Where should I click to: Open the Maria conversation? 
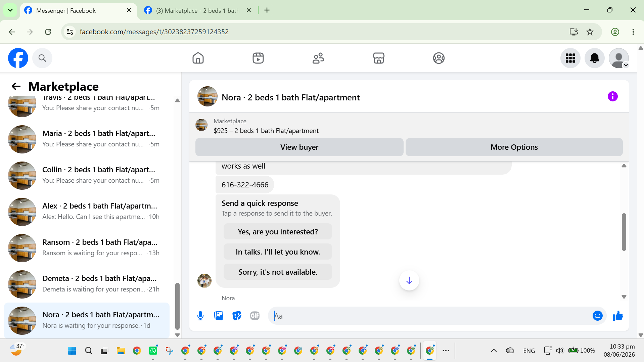tap(87, 139)
